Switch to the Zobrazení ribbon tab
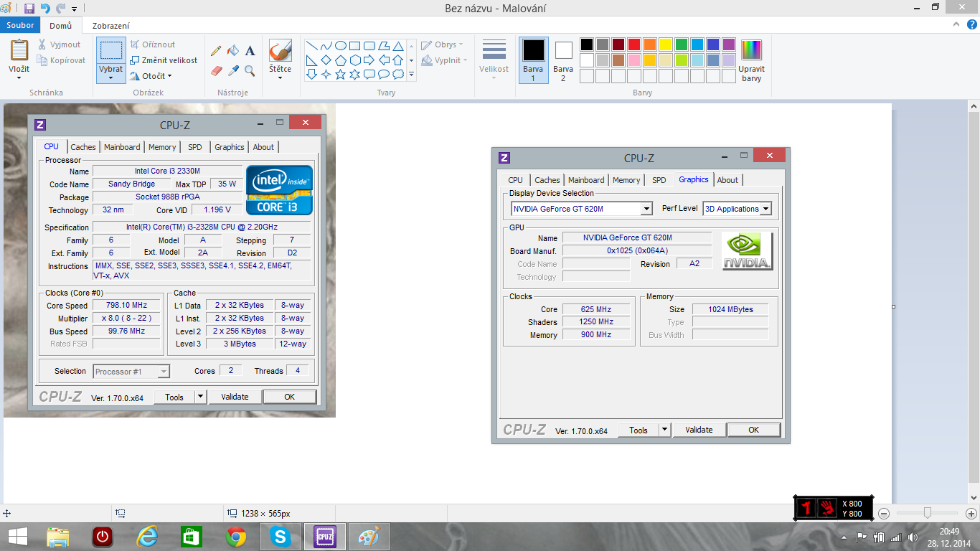980x551 pixels. coord(110,26)
